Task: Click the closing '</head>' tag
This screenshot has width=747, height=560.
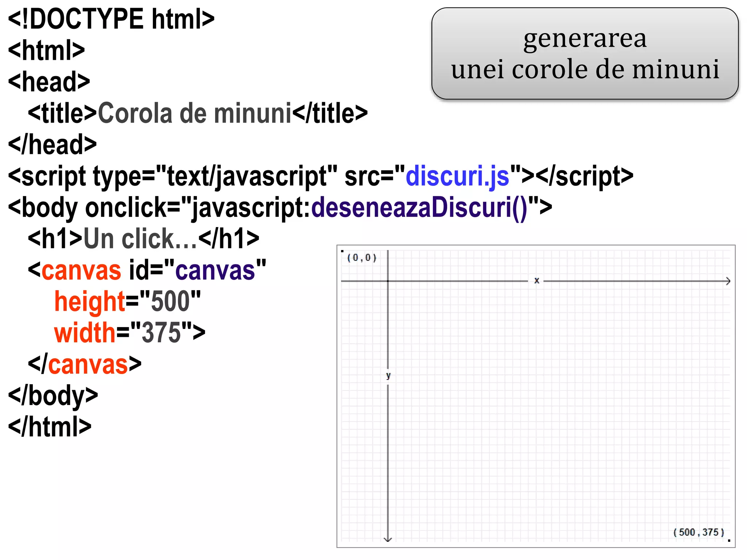Action: (x=53, y=144)
